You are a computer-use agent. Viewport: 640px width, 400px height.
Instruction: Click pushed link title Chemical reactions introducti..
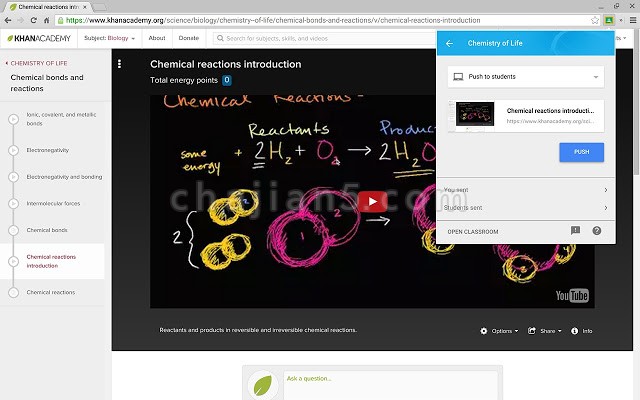(x=550, y=111)
